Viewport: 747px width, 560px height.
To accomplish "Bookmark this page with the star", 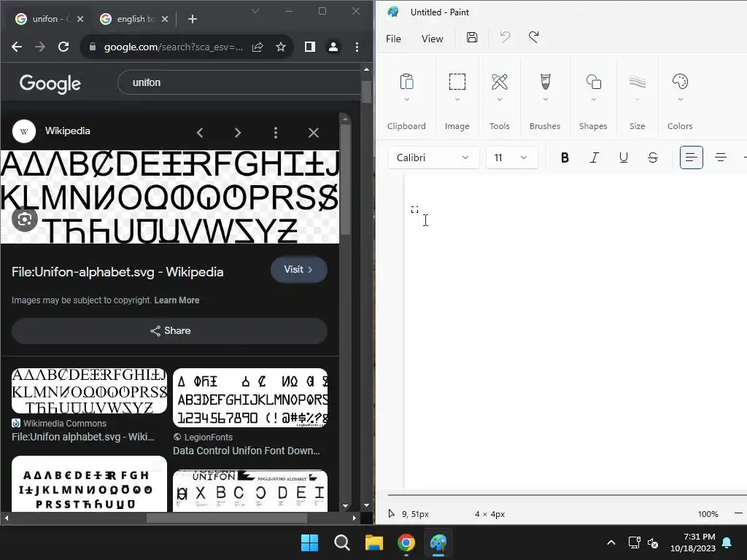I will click(x=281, y=47).
